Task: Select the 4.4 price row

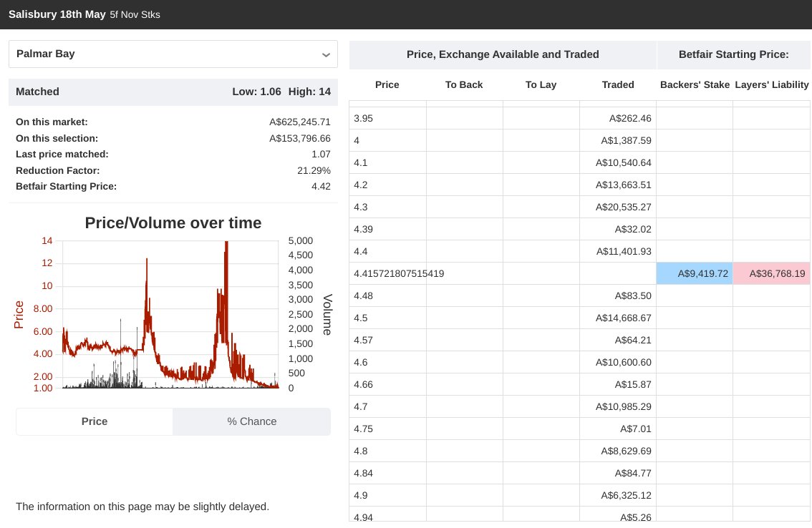Action: [579, 252]
